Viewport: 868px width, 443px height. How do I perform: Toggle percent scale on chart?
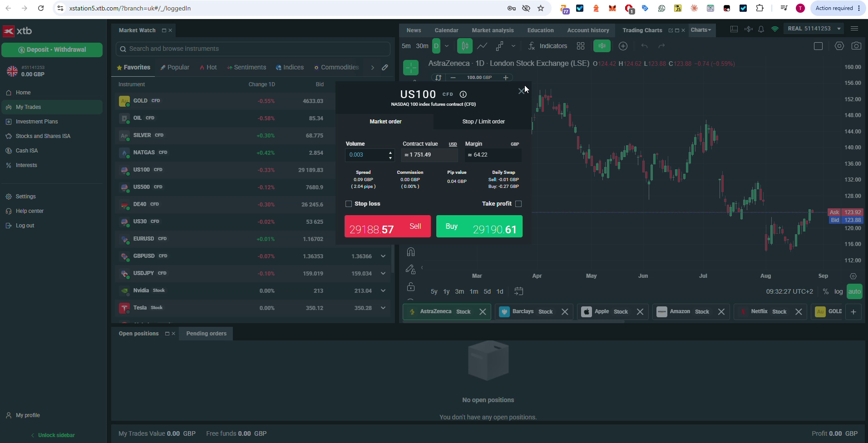(825, 291)
